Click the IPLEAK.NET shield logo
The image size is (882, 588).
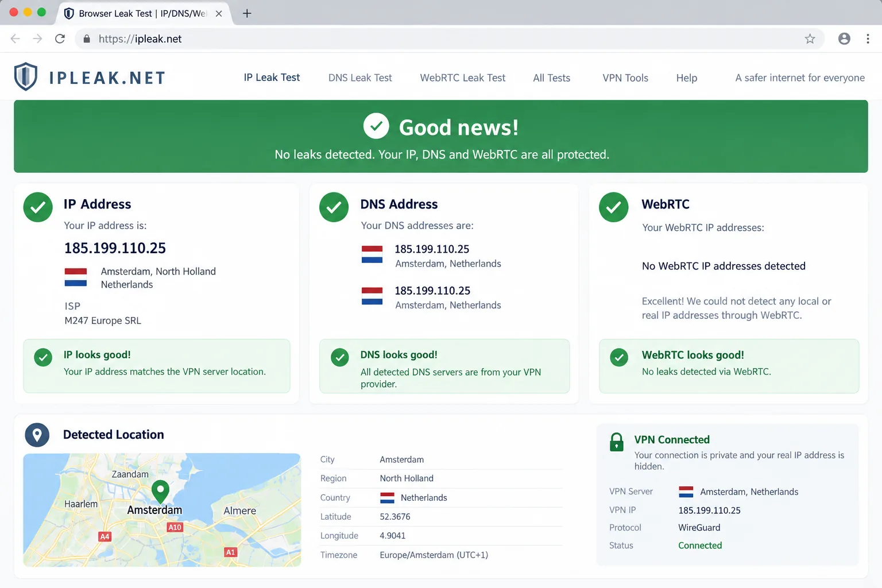(26, 77)
